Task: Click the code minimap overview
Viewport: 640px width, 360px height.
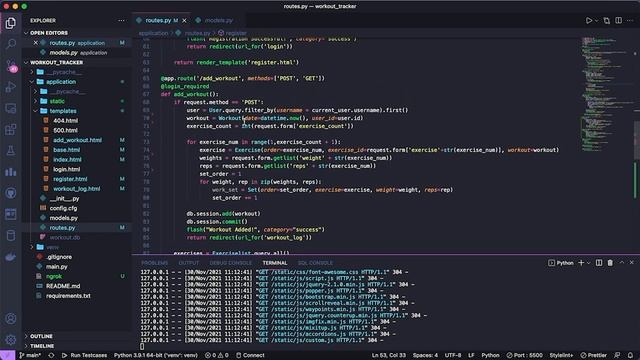Action: point(606,94)
